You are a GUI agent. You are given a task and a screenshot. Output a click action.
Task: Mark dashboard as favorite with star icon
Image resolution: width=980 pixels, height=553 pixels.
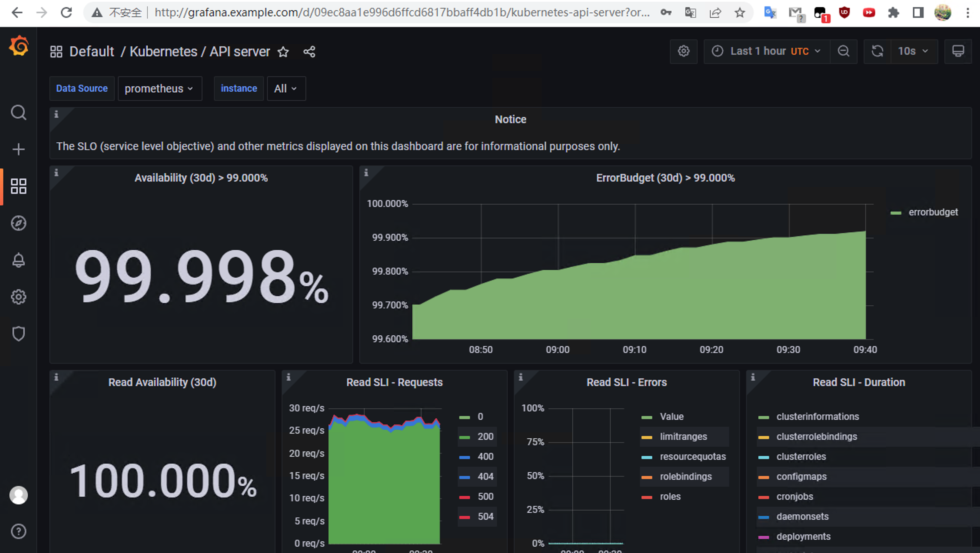point(283,52)
